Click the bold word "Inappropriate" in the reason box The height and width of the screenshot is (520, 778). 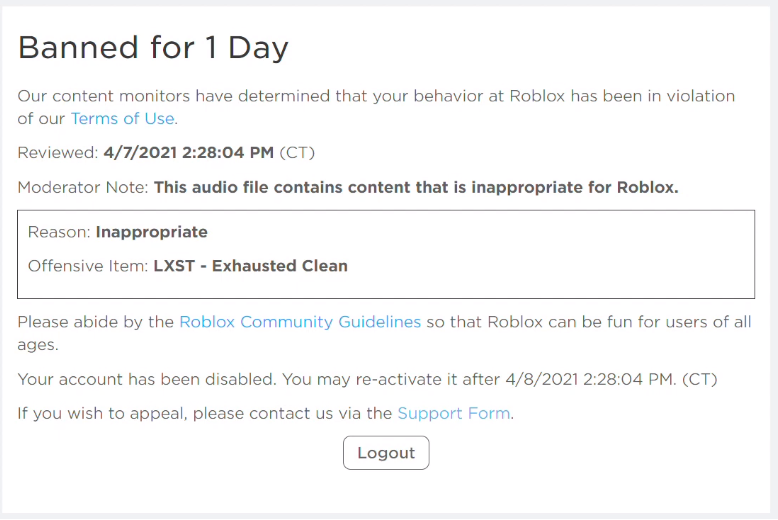[x=151, y=232]
